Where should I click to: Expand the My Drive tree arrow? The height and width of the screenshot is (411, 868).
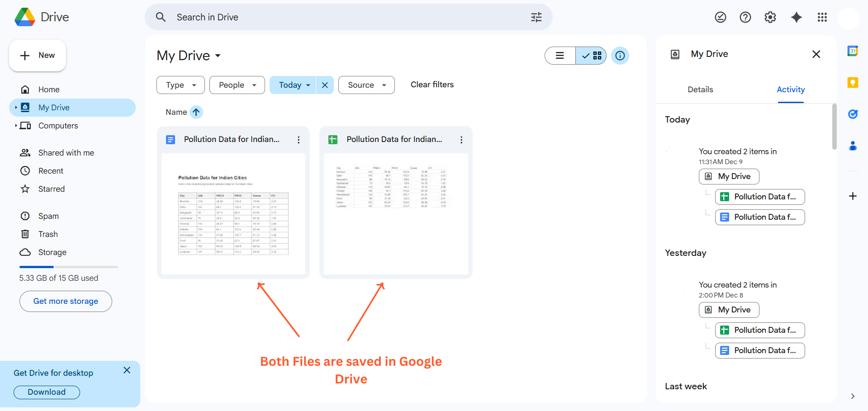click(16, 108)
